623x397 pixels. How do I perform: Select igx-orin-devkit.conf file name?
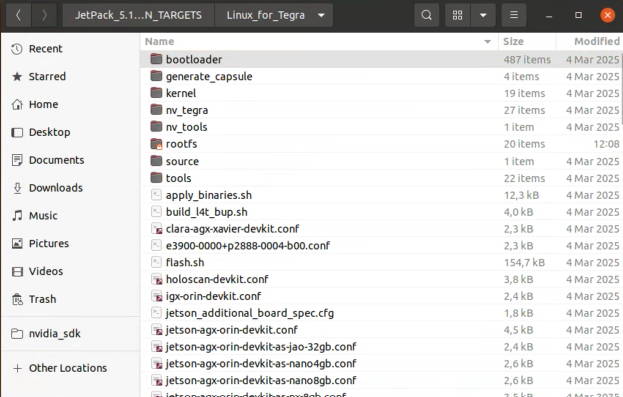click(214, 296)
